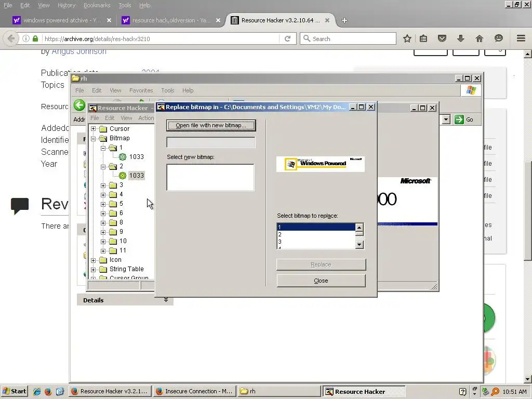Image resolution: width=532 pixels, height=399 pixels.
Task: Expand Bitmap subfolder 8
Action: (103, 222)
